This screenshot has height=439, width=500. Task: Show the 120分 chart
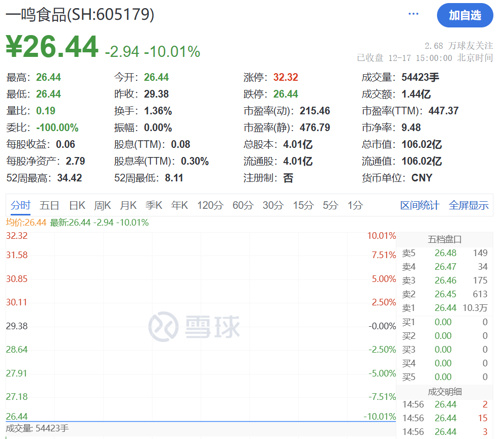coord(210,205)
